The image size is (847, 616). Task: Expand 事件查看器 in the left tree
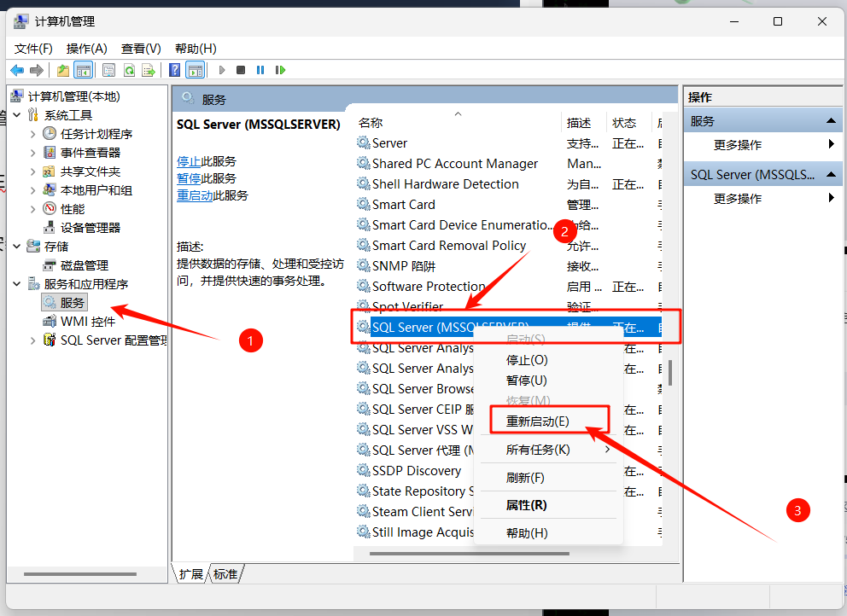(32, 153)
